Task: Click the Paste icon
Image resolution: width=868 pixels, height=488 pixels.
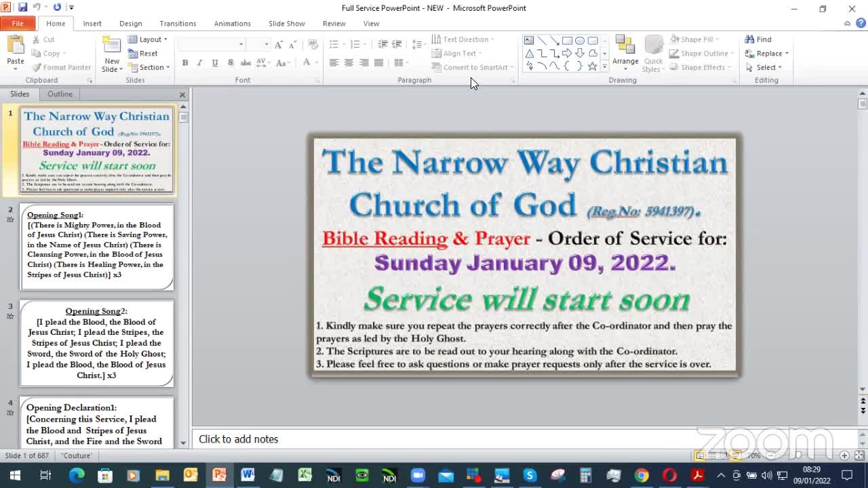Action: pyautogui.click(x=15, y=45)
